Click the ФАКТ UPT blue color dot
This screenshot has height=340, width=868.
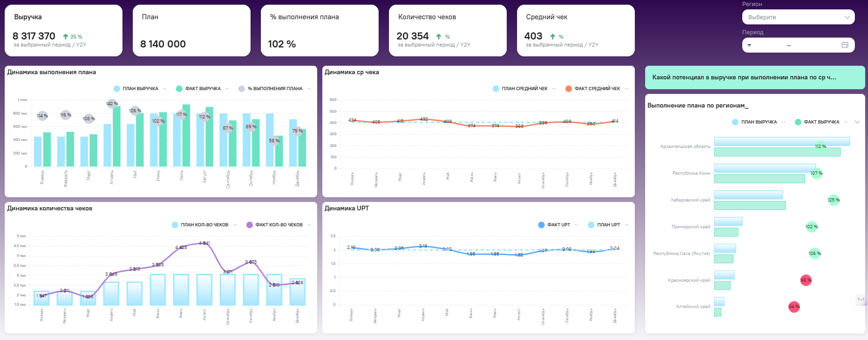coord(541,225)
